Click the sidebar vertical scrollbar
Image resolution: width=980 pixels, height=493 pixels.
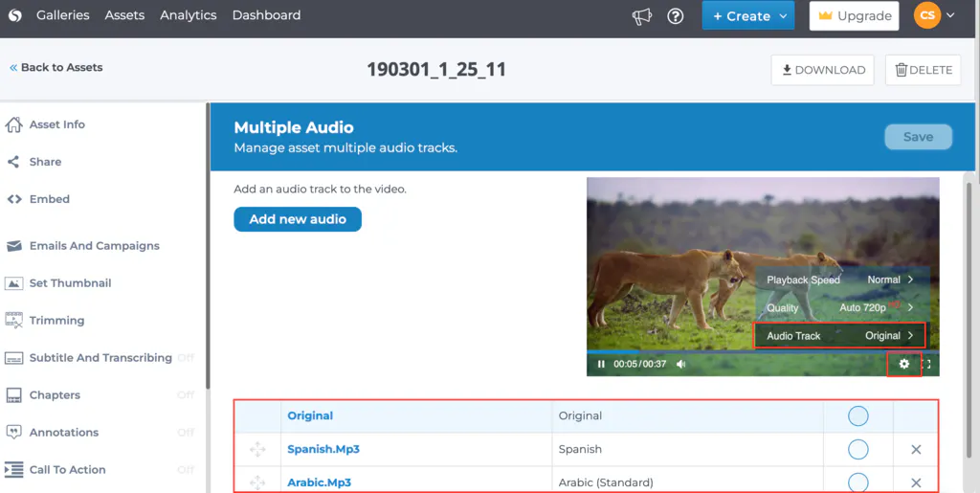pos(208,246)
